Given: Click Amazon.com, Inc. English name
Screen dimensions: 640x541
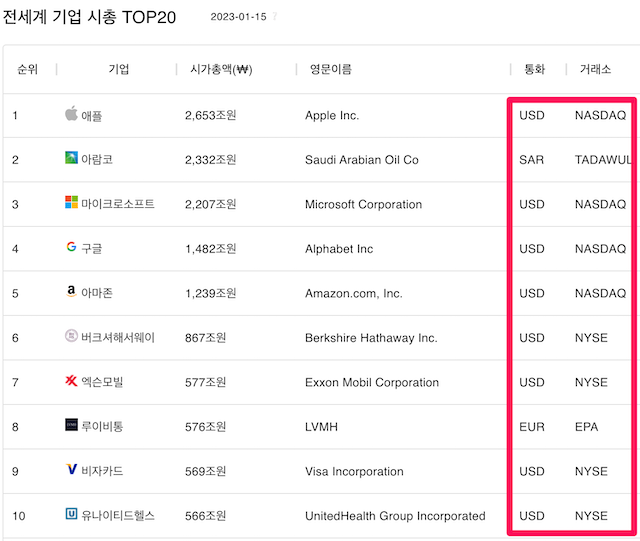Looking at the screenshot, I should pos(353,293).
